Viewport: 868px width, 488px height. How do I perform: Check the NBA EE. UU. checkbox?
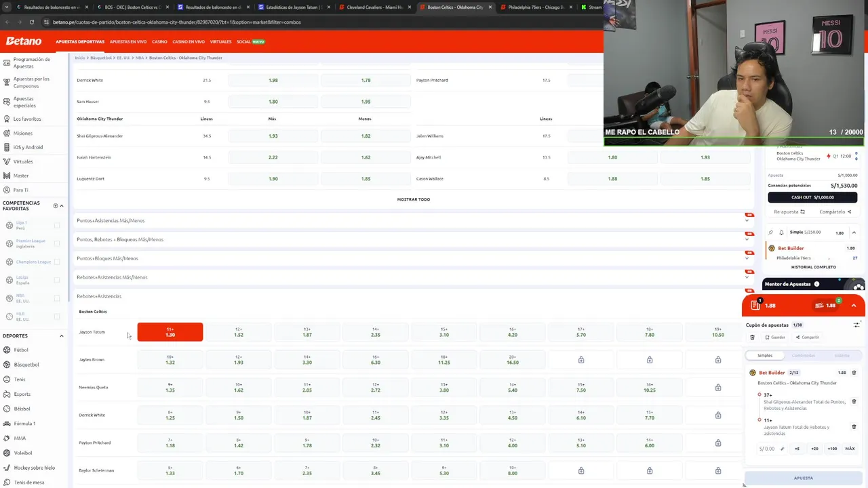point(57,298)
